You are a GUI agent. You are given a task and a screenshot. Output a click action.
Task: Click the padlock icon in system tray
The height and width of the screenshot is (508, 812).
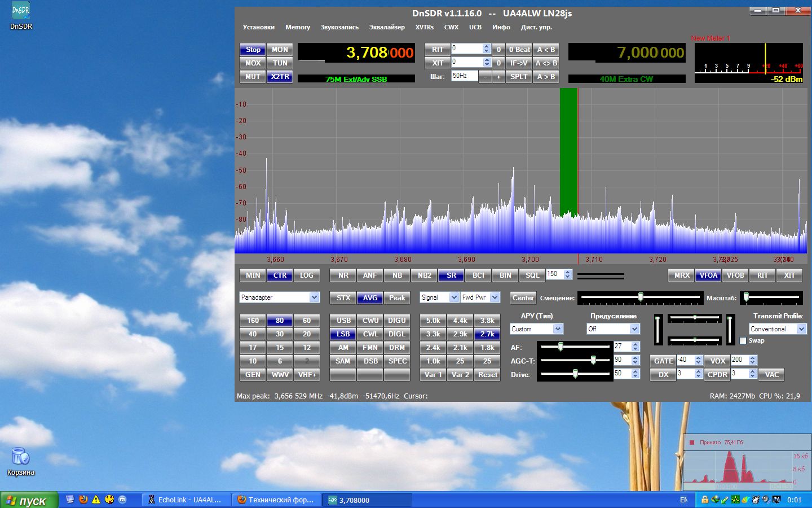point(704,500)
